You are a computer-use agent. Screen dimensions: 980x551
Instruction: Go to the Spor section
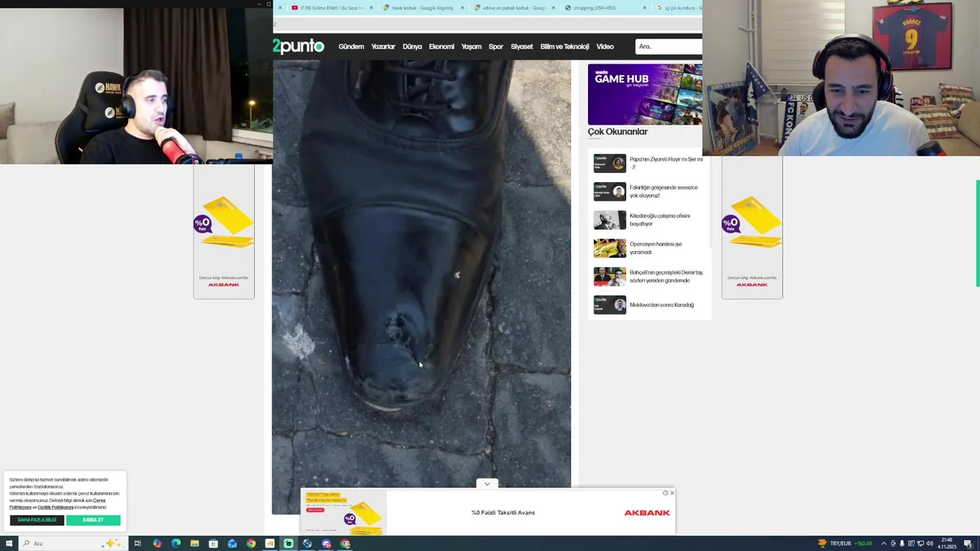click(x=496, y=47)
